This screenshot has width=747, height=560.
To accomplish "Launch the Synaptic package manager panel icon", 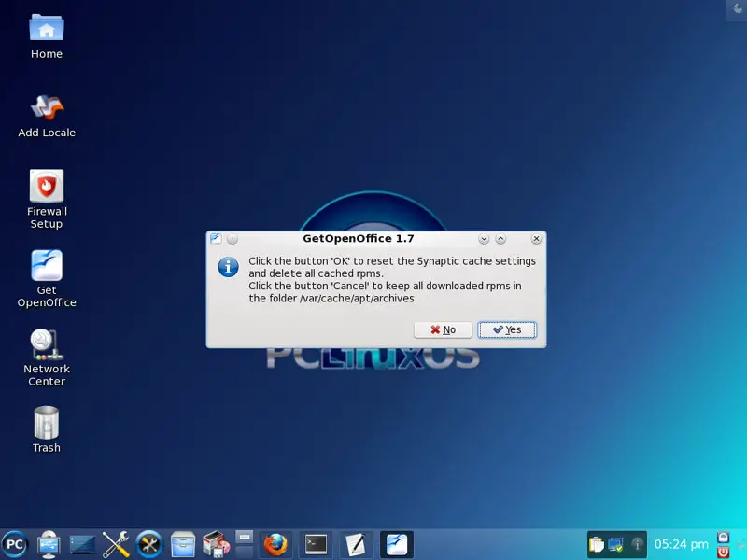I will point(217,544).
